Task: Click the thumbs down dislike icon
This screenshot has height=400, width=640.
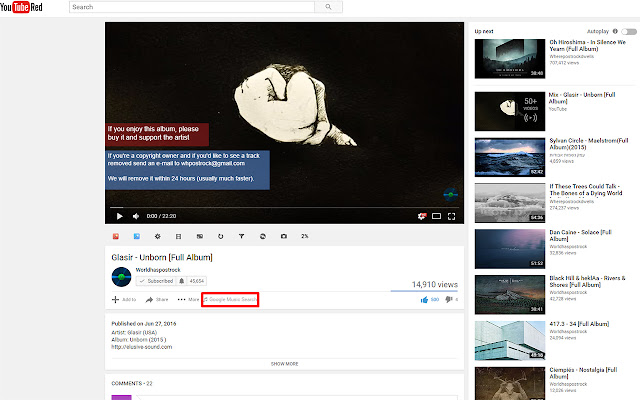Action: tap(448, 299)
